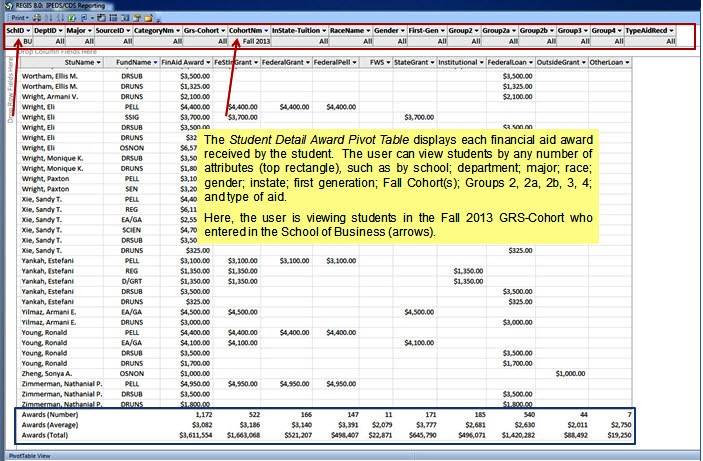Open the Group2a filter dropdown
This screenshot has height=461, width=703.
[x=514, y=30]
